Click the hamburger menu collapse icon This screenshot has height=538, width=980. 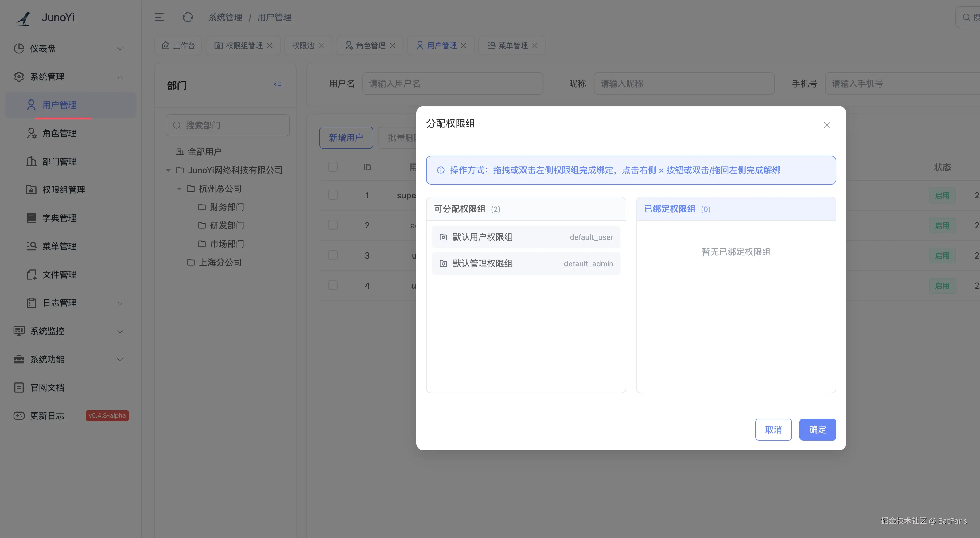pos(159,17)
